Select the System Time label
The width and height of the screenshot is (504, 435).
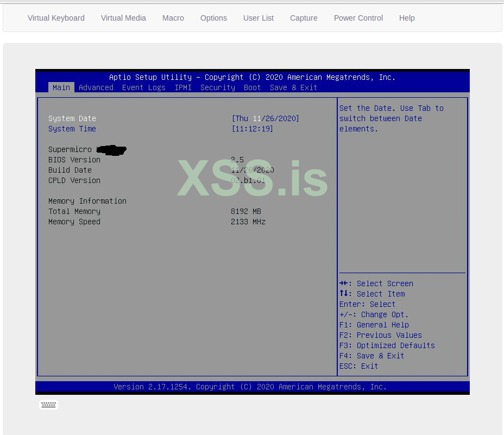click(72, 129)
